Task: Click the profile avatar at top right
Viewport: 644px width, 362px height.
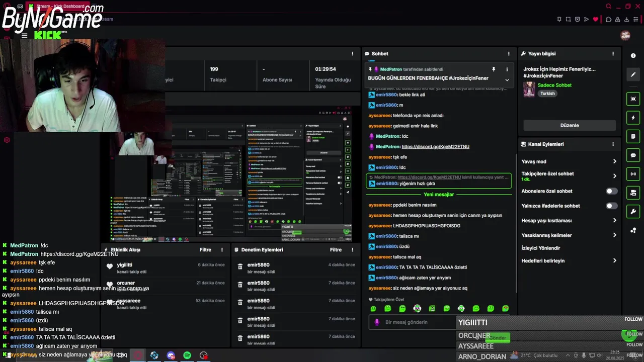Action: (x=625, y=35)
